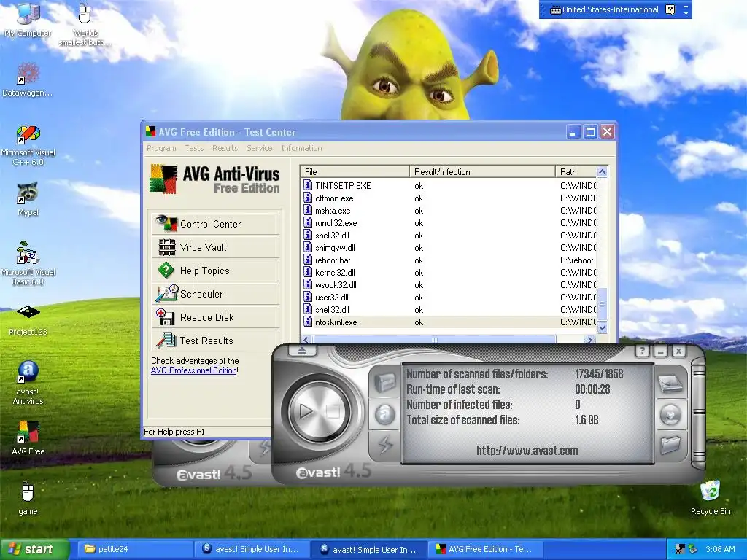The width and height of the screenshot is (747, 560).
Task: Start scan with avast! play button
Action: [306, 411]
